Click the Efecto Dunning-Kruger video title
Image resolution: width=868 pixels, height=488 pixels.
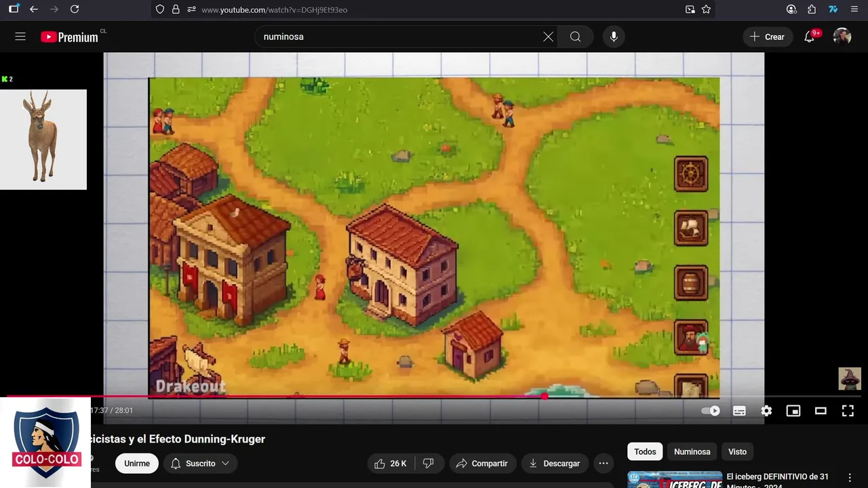[x=178, y=439]
